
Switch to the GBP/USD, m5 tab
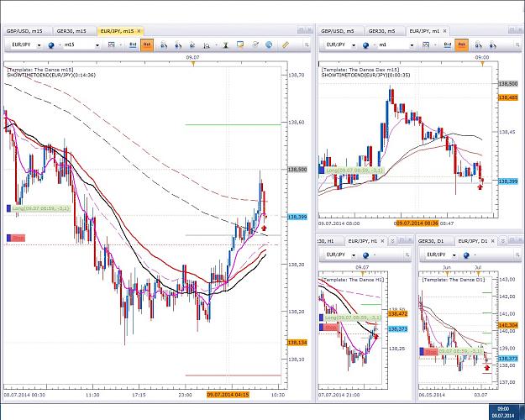339,31
